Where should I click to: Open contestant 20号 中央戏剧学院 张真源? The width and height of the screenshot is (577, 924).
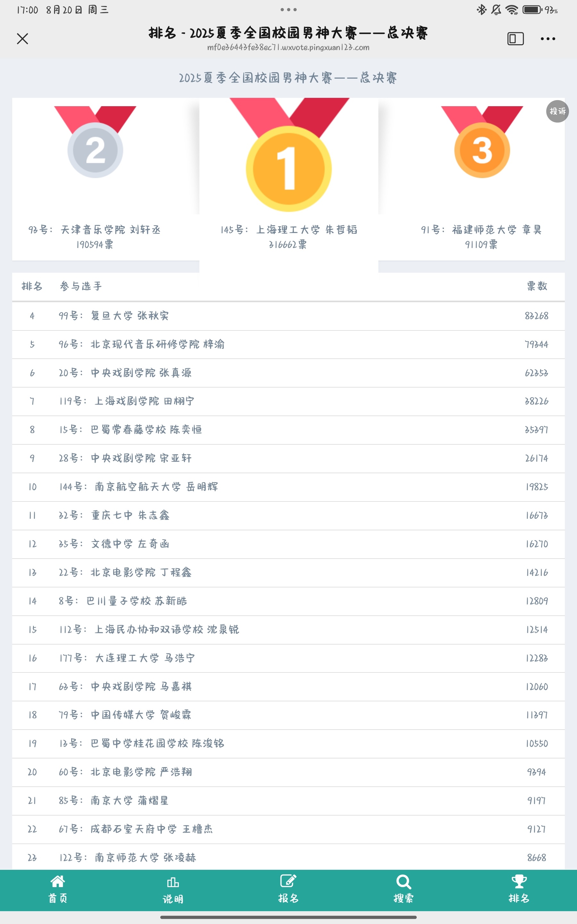pos(288,373)
